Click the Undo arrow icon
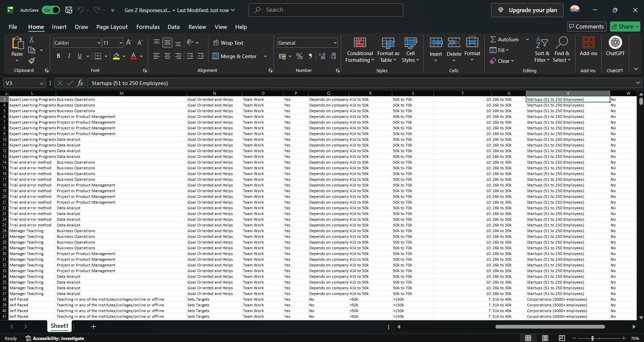 (80, 10)
